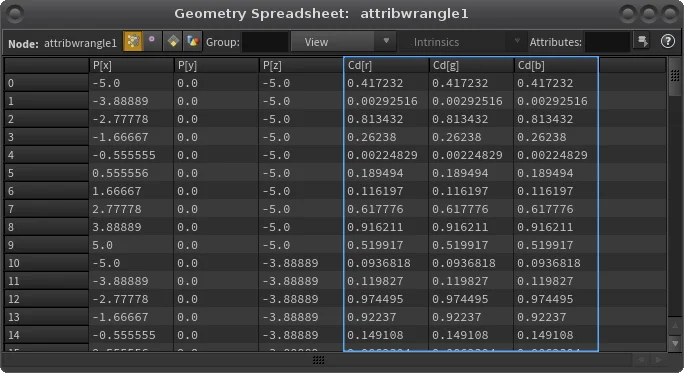Click Cd[b] value 0.119827 in row 11

(x=545, y=281)
